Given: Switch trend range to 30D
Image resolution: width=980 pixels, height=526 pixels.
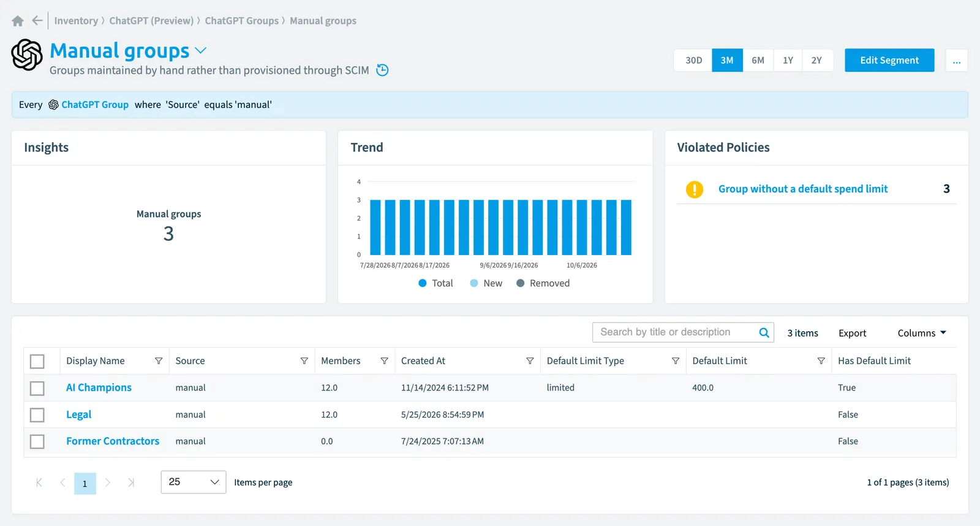Looking at the screenshot, I should [693, 60].
